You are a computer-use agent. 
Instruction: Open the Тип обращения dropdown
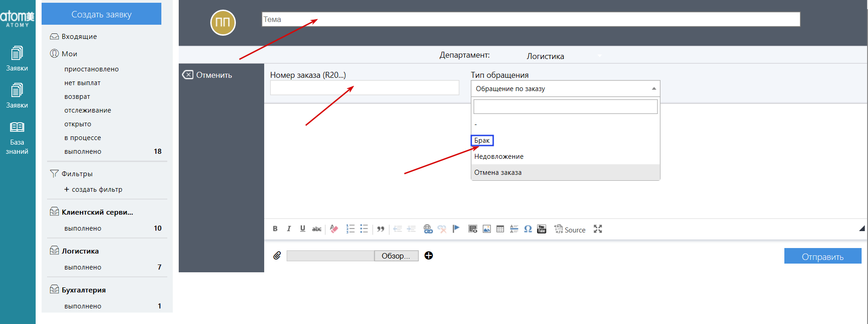point(565,88)
